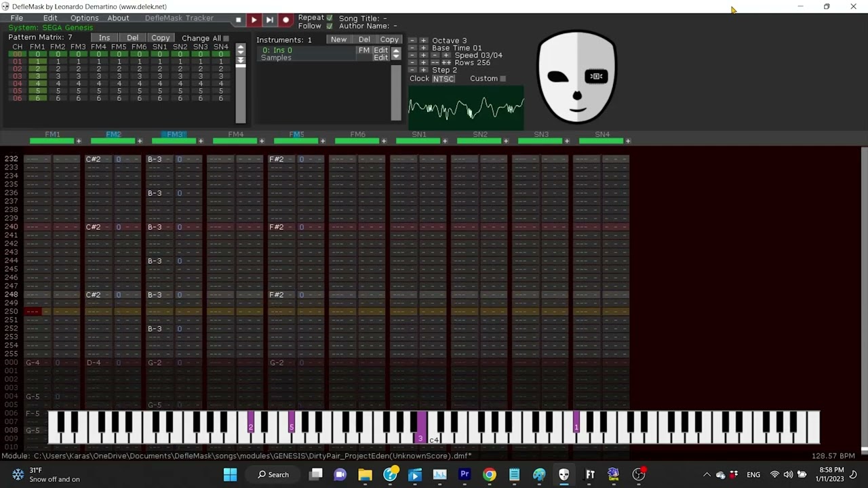Open Google Chrome from the taskbar
868x488 pixels.
pyautogui.click(x=489, y=474)
